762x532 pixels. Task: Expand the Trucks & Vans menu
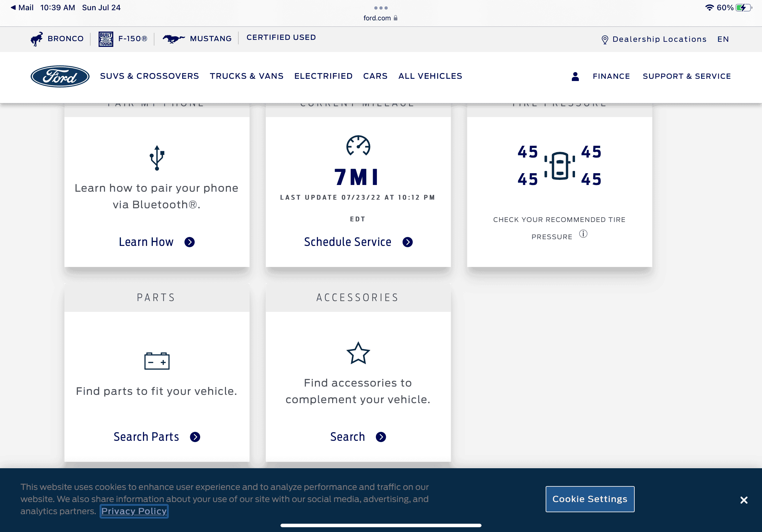point(247,76)
